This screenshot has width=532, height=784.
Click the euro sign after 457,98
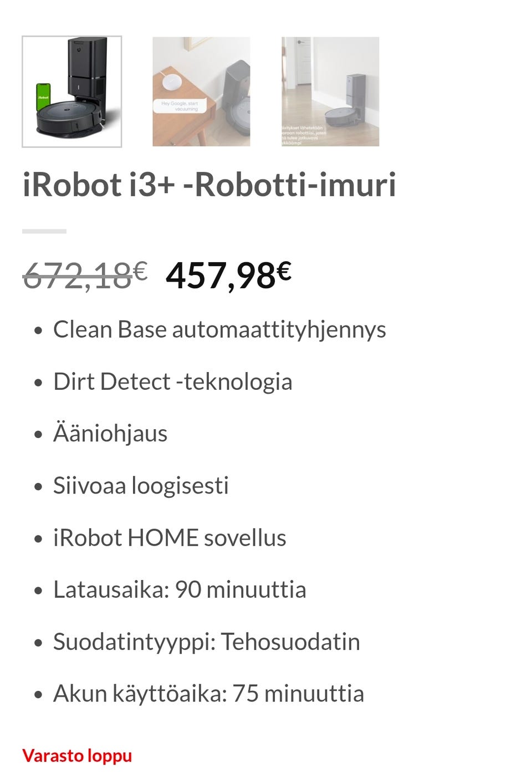(x=284, y=271)
